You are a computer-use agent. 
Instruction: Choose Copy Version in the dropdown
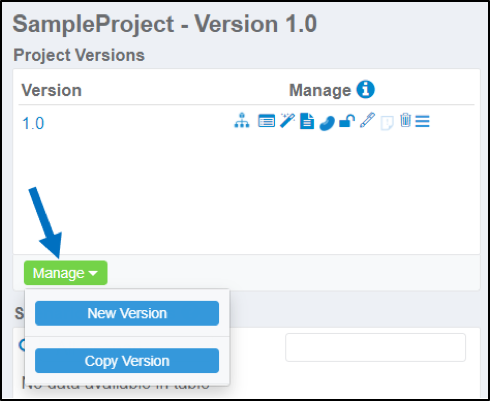127,361
